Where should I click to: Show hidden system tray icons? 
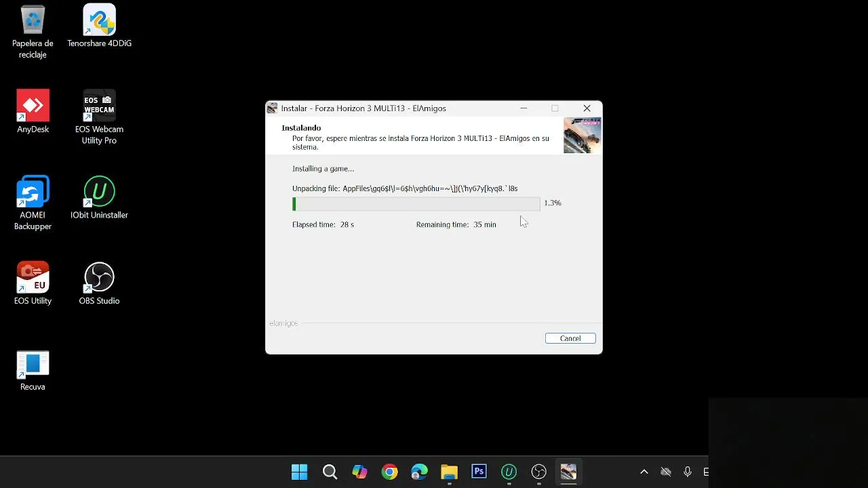coord(644,472)
